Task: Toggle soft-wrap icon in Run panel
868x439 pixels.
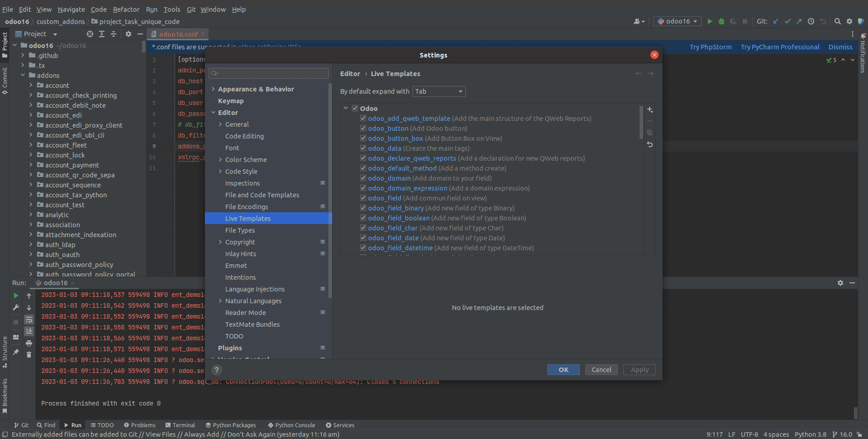Action: (x=29, y=320)
